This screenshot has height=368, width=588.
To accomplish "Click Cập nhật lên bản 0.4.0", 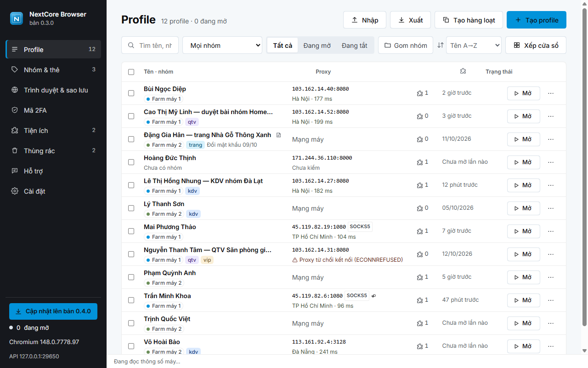I will coord(53,311).
